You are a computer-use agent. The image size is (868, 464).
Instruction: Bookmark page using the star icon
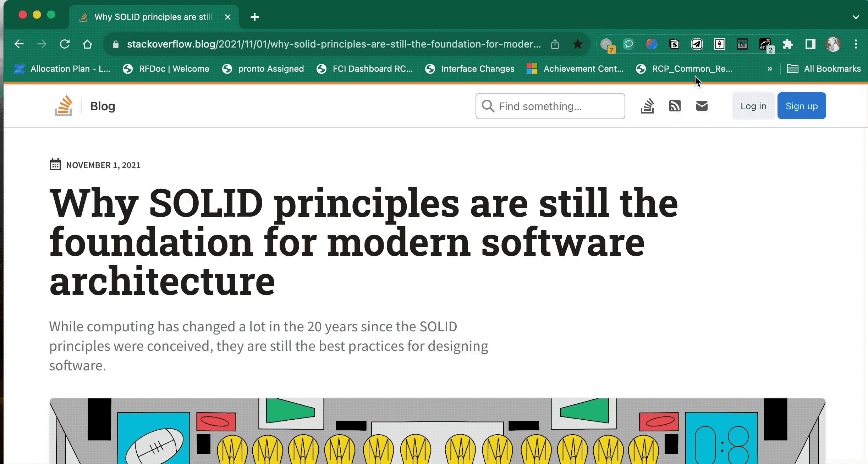coord(577,44)
